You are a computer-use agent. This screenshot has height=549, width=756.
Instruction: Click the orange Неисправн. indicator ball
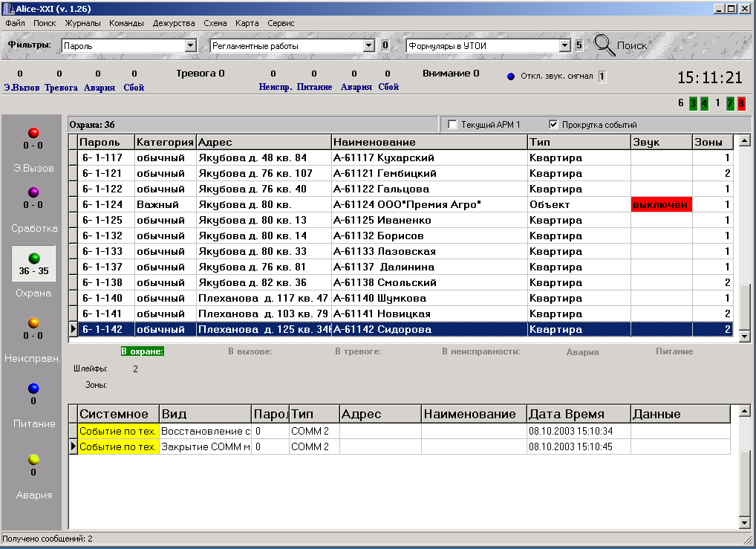[33, 322]
